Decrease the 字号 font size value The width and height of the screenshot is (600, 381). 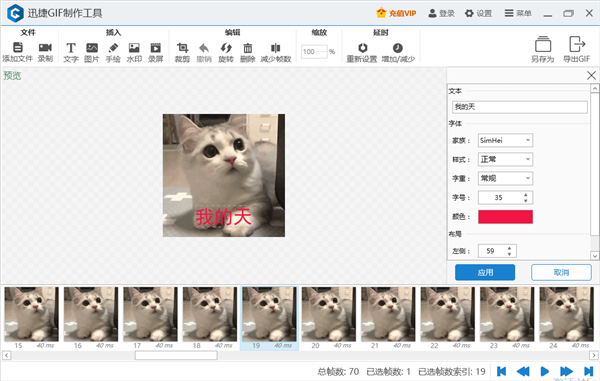point(526,200)
